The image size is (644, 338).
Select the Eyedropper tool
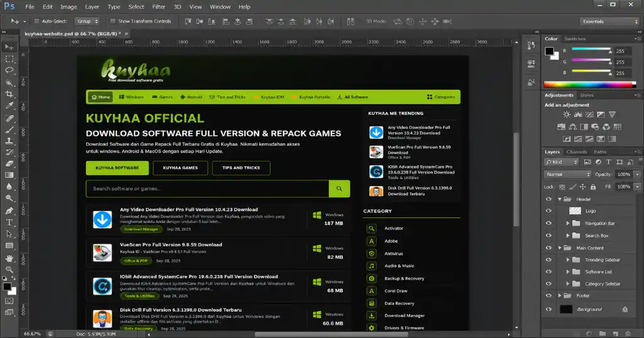(x=9, y=106)
